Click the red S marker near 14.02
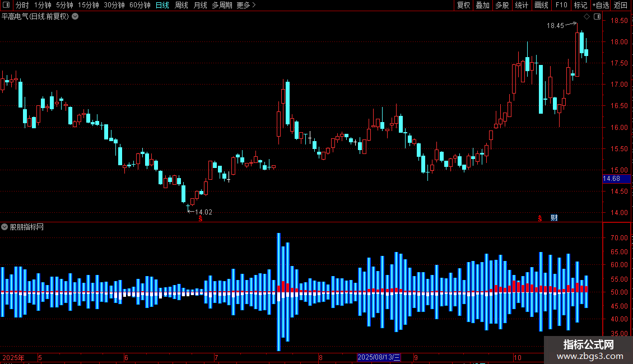Image resolution: width=633 pixels, height=364 pixels. 201,218
